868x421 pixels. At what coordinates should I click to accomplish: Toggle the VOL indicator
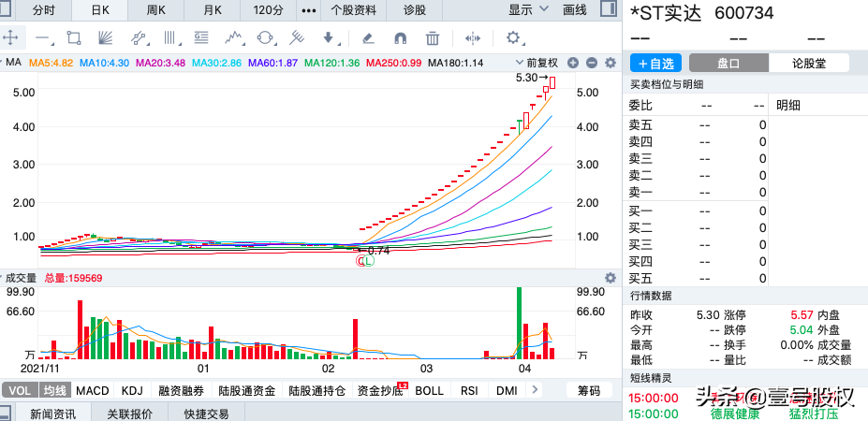pyautogui.click(x=20, y=390)
